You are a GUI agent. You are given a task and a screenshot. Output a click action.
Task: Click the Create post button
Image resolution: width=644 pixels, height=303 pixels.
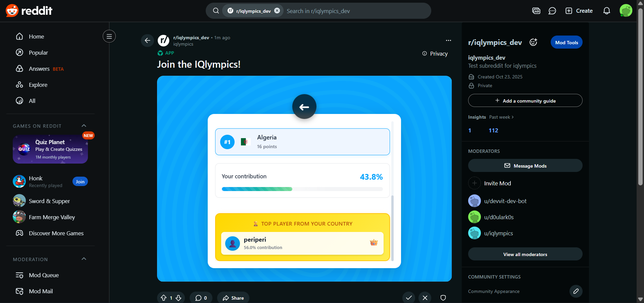pos(579,11)
